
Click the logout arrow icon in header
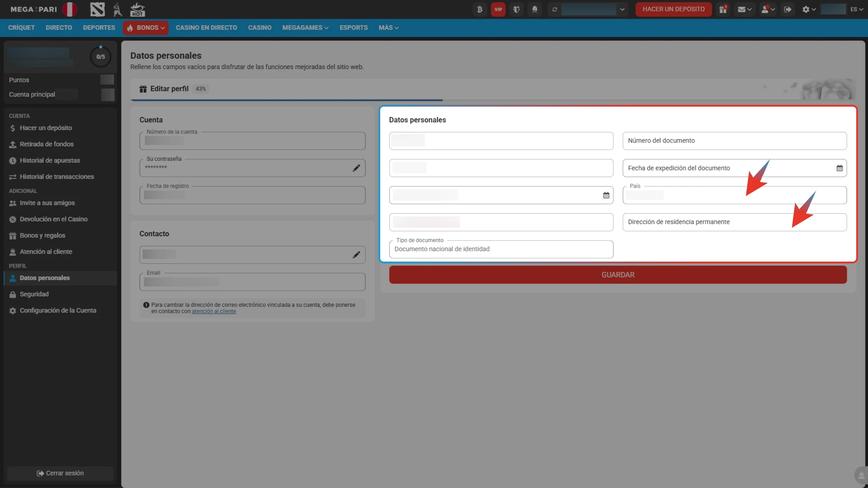(788, 9)
